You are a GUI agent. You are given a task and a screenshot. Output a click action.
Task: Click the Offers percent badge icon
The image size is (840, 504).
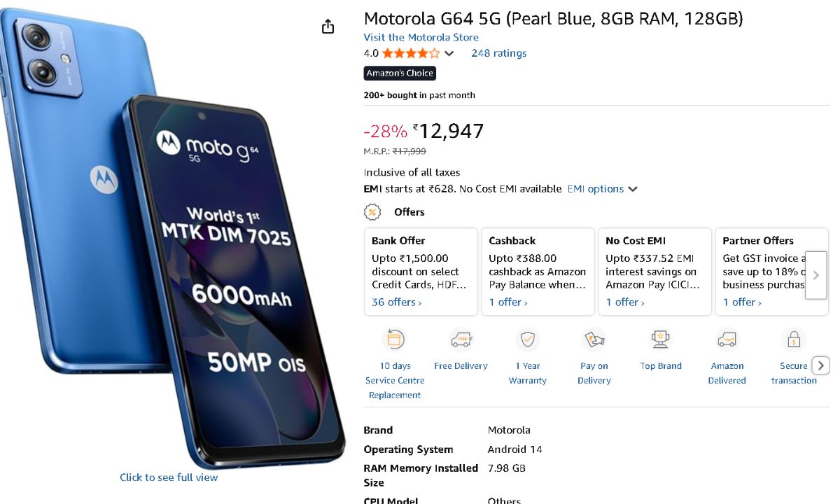(x=372, y=212)
